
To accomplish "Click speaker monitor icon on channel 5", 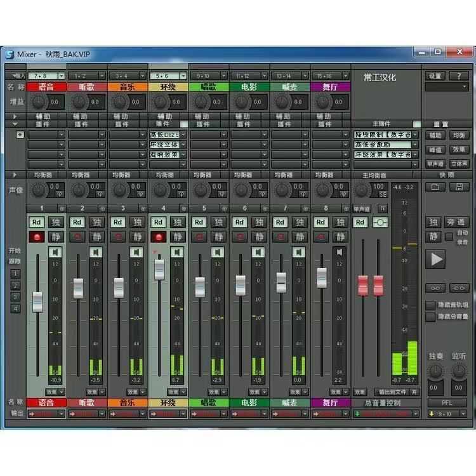I will pyautogui.click(x=218, y=252).
